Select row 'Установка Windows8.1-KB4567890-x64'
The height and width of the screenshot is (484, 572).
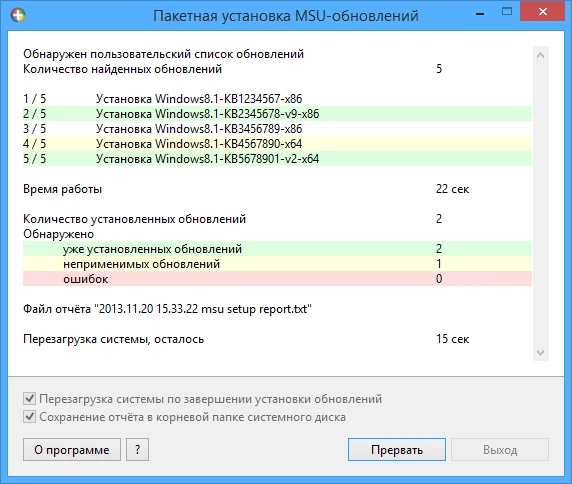(x=277, y=143)
